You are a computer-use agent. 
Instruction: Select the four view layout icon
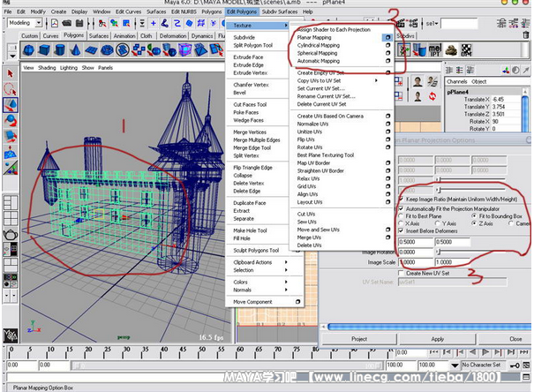[11, 218]
